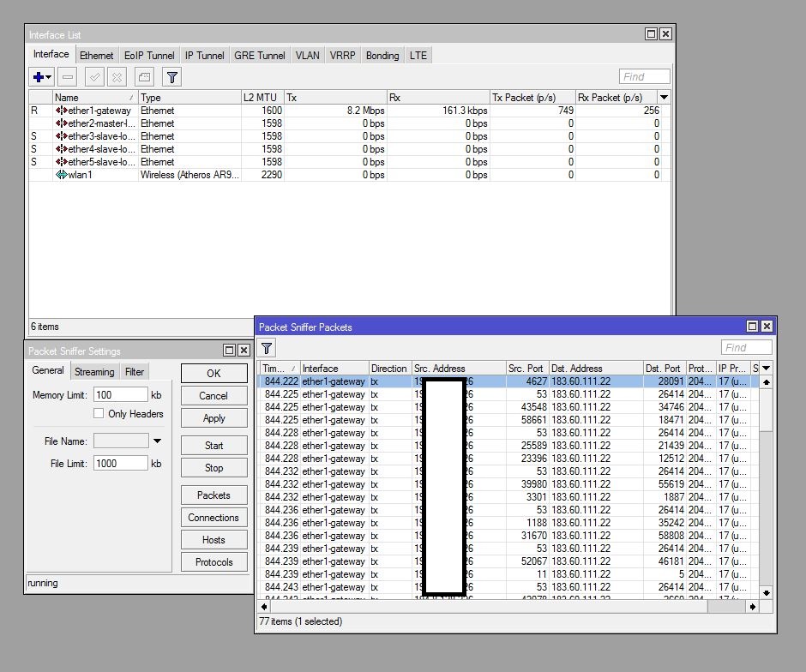Sort by the Src. Port column header
Screen dimensions: 806x672
click(x=526, y=369)
